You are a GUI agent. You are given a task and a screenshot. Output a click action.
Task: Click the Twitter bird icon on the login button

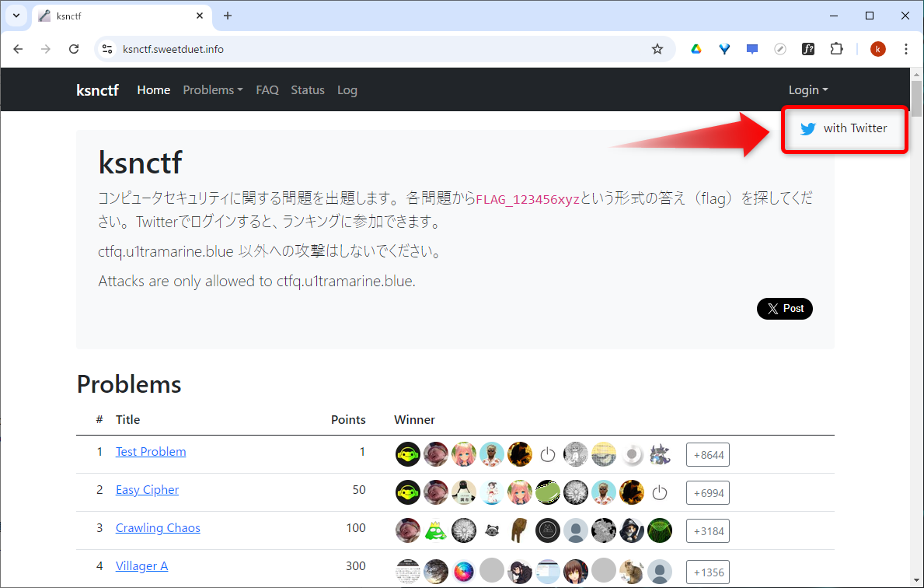807,128
